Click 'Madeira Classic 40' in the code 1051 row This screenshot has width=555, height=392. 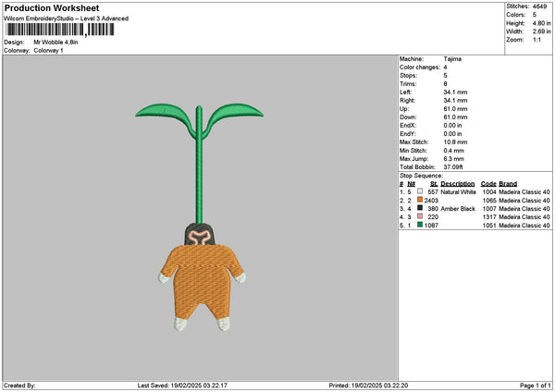(x=524, y=226)
